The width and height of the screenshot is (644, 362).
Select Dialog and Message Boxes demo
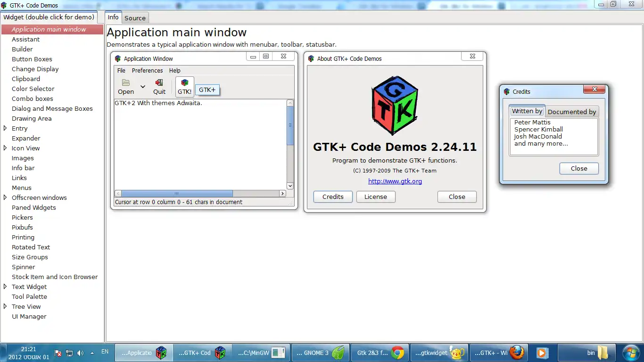click(52, 108)
